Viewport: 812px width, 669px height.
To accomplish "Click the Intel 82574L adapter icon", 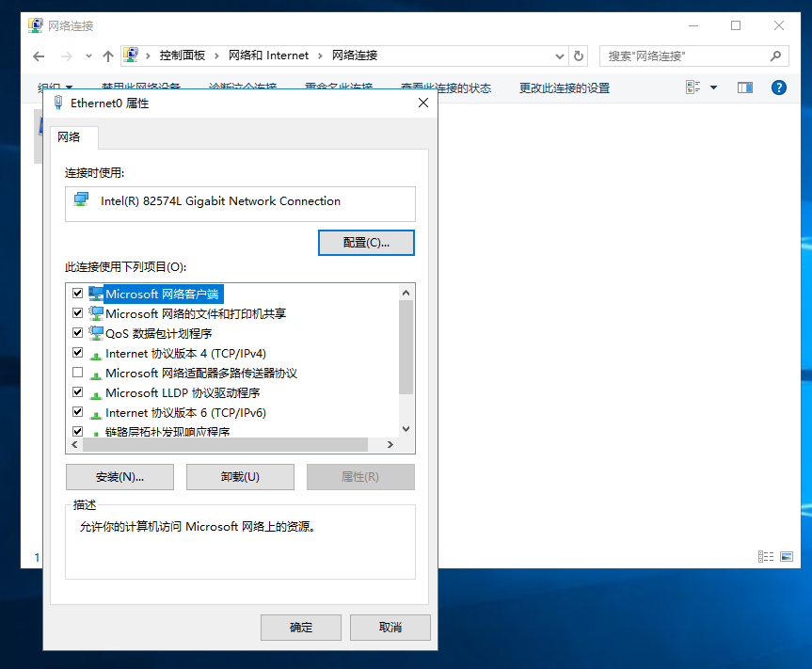I will (x=81, y=199).
